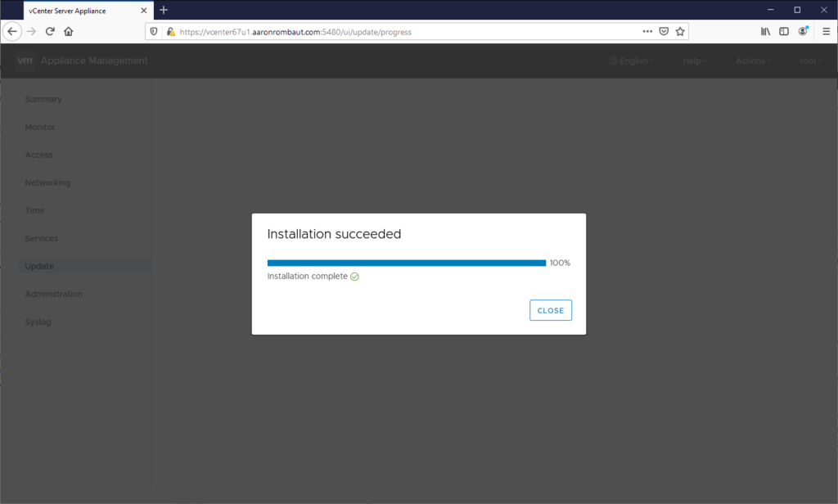Go back using the browser back arrow
The image size is (838, 504).
click(12, 31)
